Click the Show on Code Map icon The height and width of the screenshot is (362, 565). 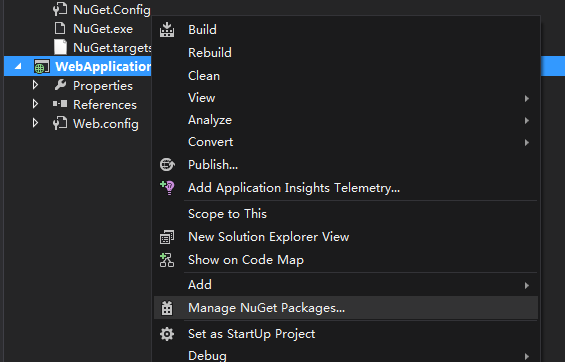[167, 260]
